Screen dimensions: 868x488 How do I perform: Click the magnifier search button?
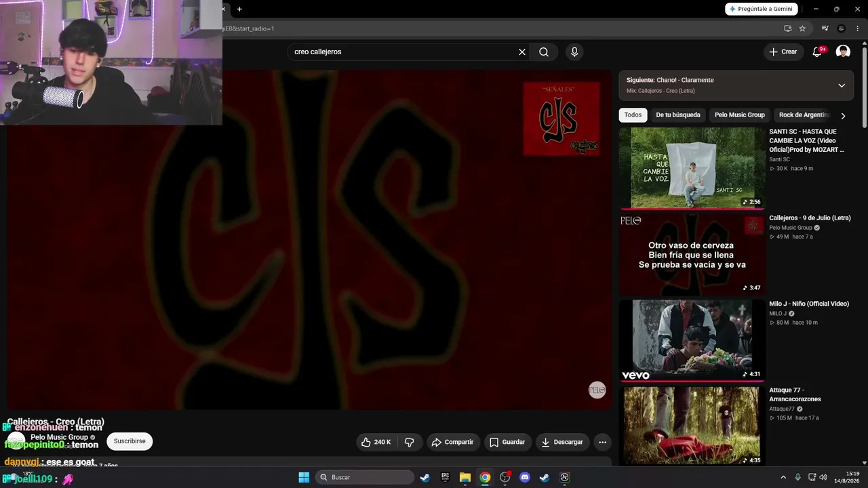(544, 52)
